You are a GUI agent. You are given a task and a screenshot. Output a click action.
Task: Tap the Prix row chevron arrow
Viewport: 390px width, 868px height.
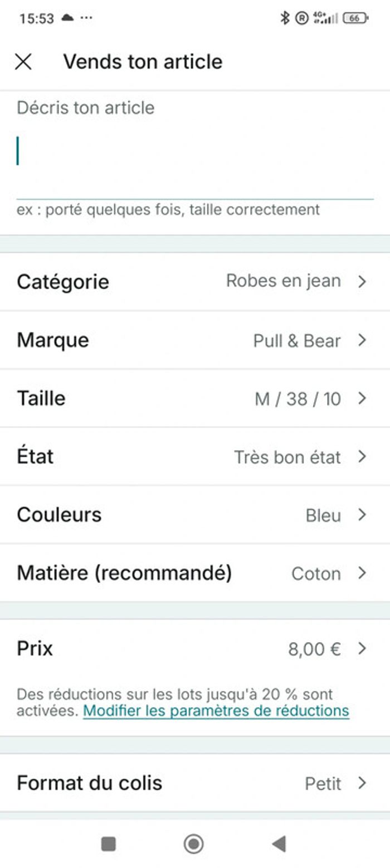pos(362,648)
